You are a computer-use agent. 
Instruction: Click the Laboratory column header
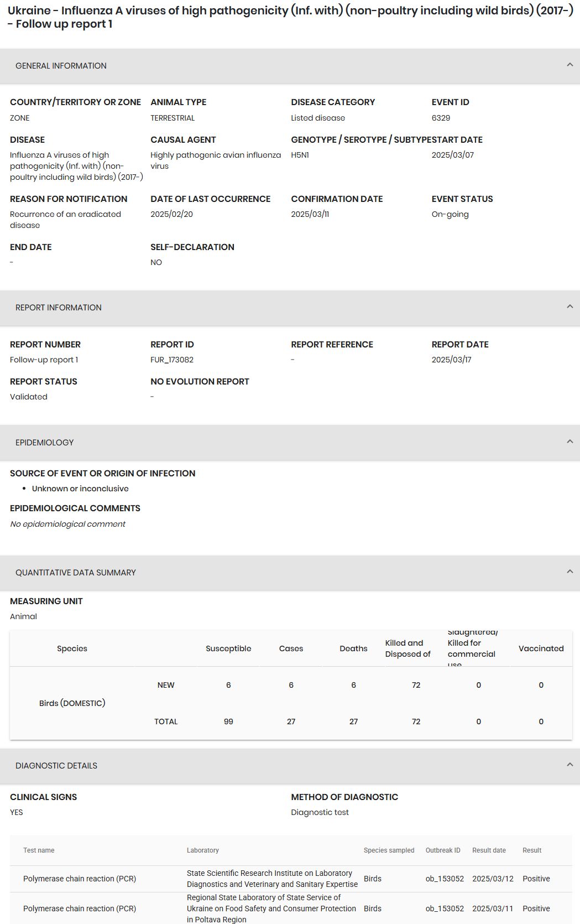pos(203,850)
